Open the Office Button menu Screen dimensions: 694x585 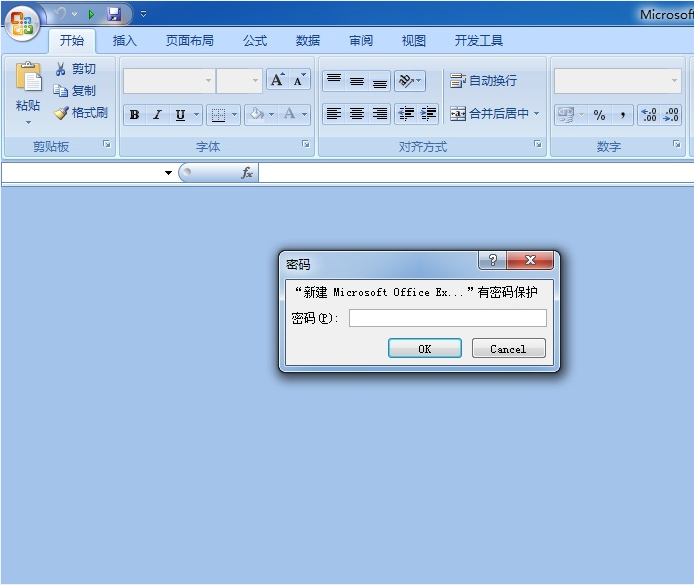22,23
